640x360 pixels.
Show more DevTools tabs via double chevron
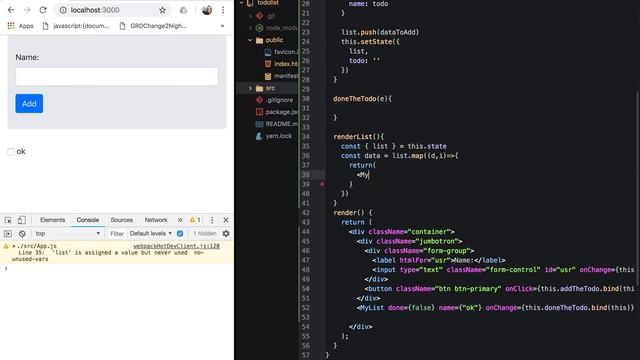coord(180,220)
